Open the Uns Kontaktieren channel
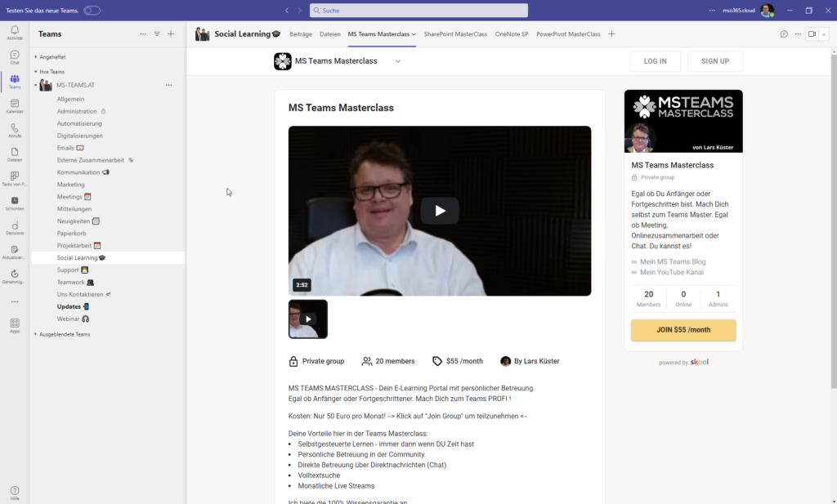Image resolution: width=837 pixels, height=504 pixels. pyautogui.click(x=80, y=294)
